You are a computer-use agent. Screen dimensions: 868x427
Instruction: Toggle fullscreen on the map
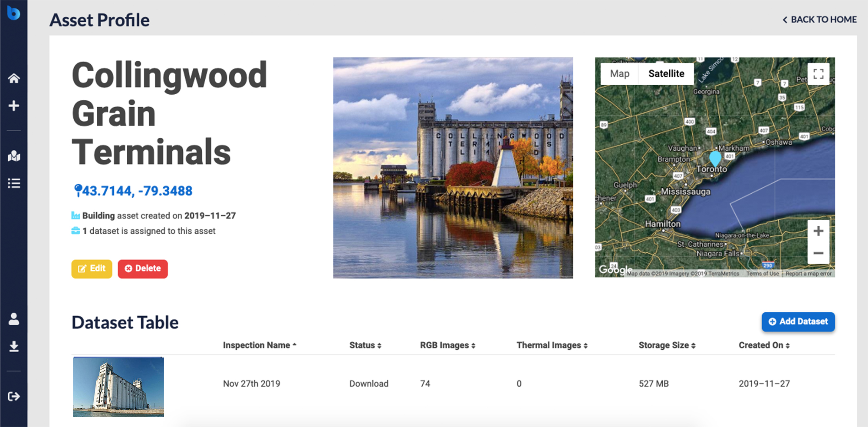[x=818, y=74]
